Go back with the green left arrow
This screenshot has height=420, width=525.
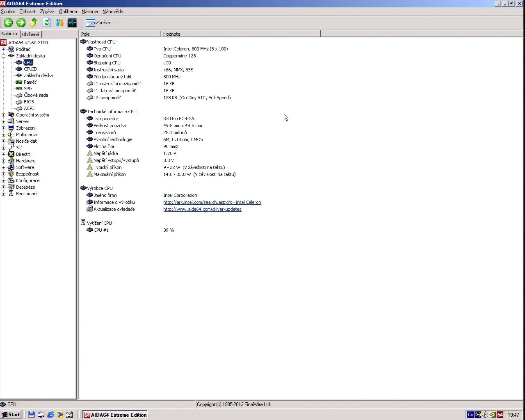pos(8,23)
